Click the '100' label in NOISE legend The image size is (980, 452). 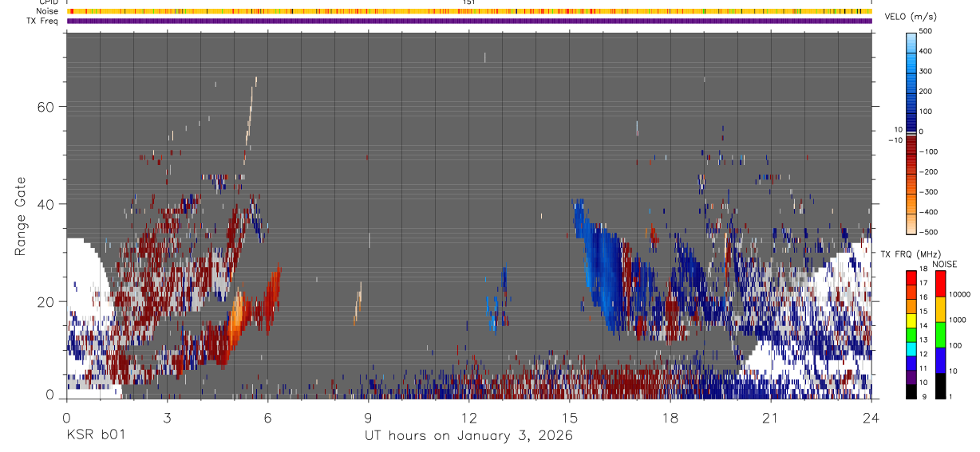tap(955, 345)
